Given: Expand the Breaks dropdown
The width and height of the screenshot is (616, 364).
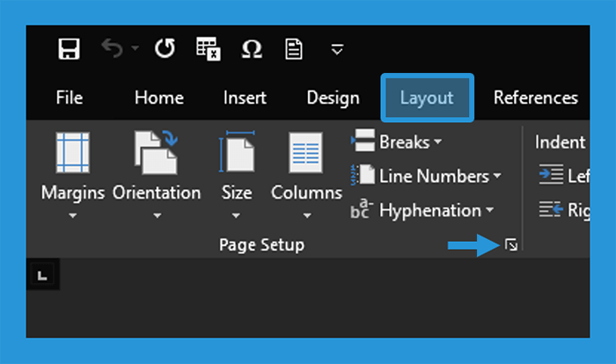Looking at the screenshot, I should pyautogui.click(x=397, y=142).
